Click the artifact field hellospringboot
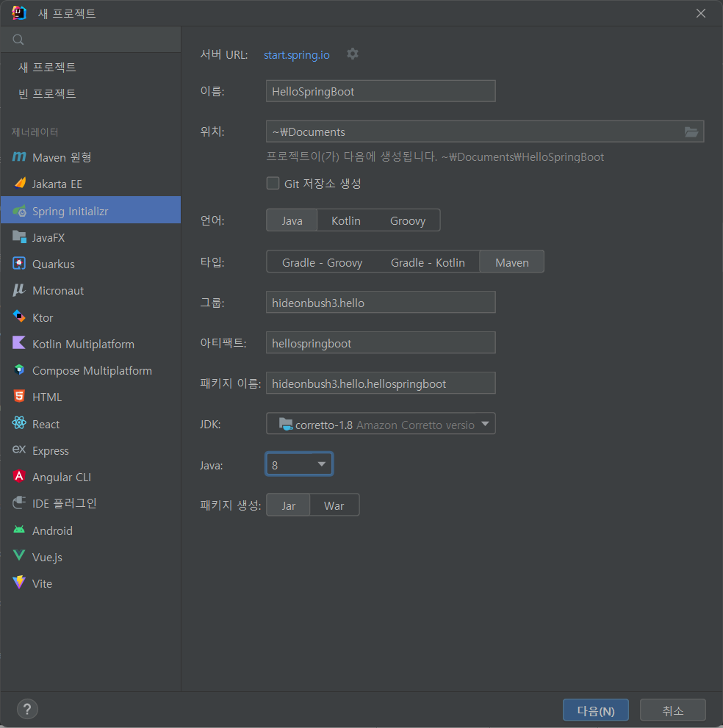723x728 pixels. point(381,343)
